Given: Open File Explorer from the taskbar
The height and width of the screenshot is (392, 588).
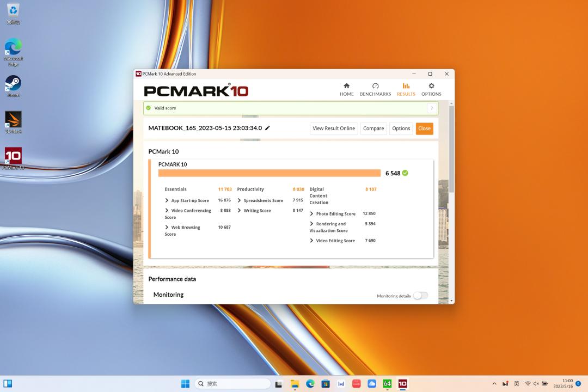Looking at the screenshot, I should (295, 384).
